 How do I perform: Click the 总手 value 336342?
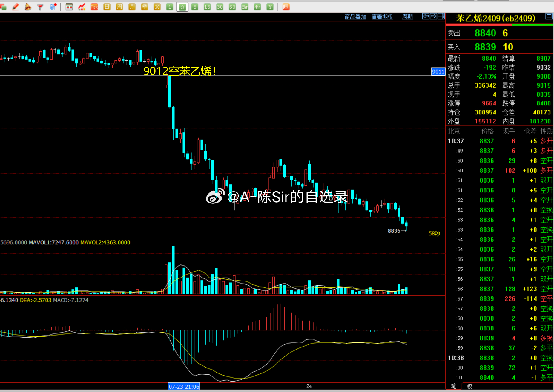click(486, 85)
